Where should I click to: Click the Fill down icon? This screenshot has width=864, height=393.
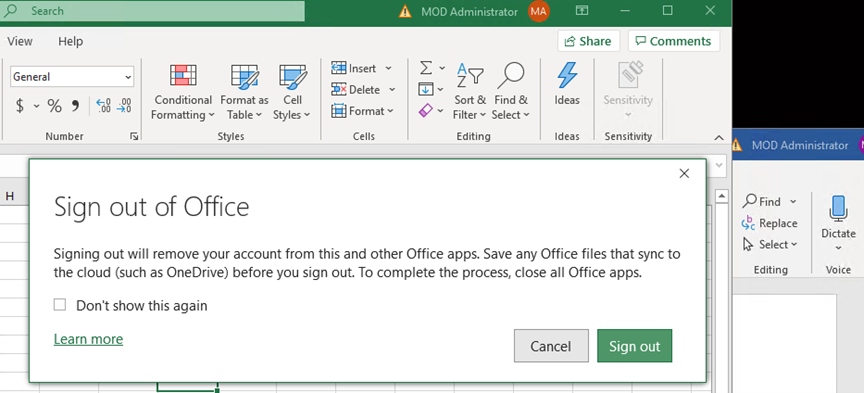point(425,89)
